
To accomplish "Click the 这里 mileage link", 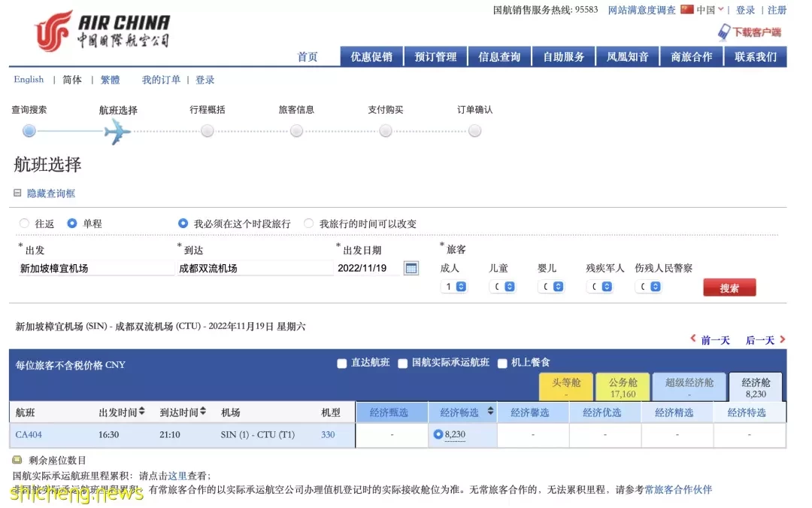I will (177, 476).
